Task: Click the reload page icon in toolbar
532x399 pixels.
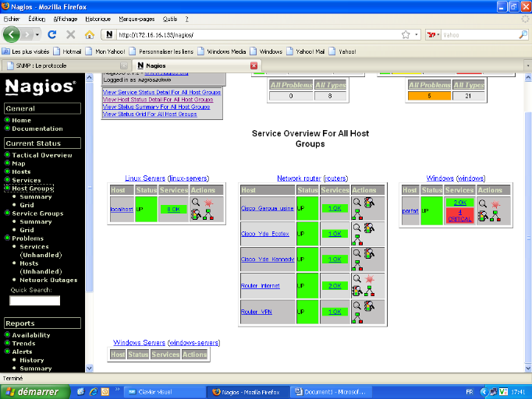Action: click(x=52, y=35)
